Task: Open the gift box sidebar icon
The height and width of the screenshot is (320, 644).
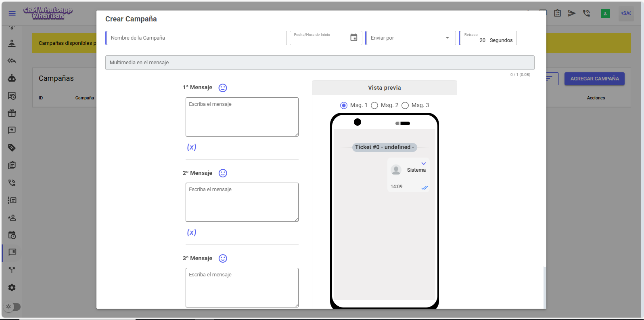Action: point(12,113)
